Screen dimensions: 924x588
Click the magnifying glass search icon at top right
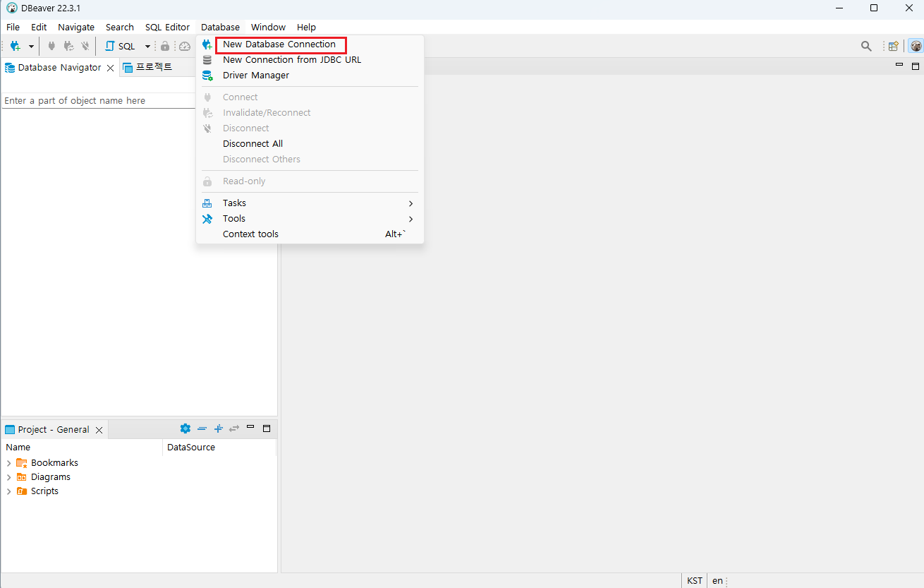pyautogui.click(x=866, y=47)
